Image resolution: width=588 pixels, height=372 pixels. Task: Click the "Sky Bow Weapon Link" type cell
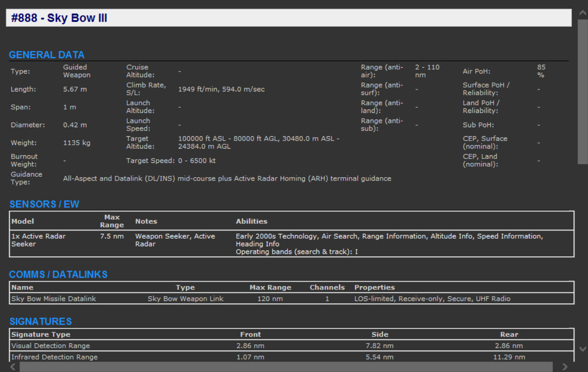click(185, 299)
